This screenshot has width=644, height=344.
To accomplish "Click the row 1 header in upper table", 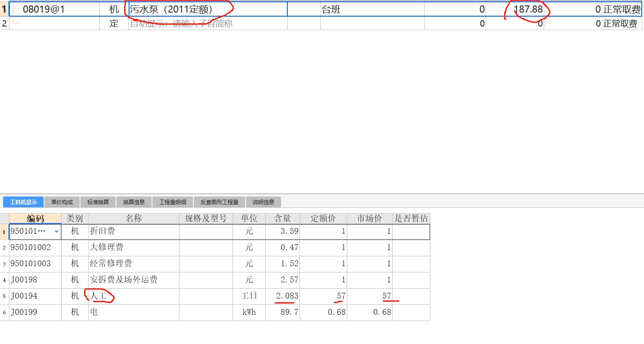I will coord(4,9).
